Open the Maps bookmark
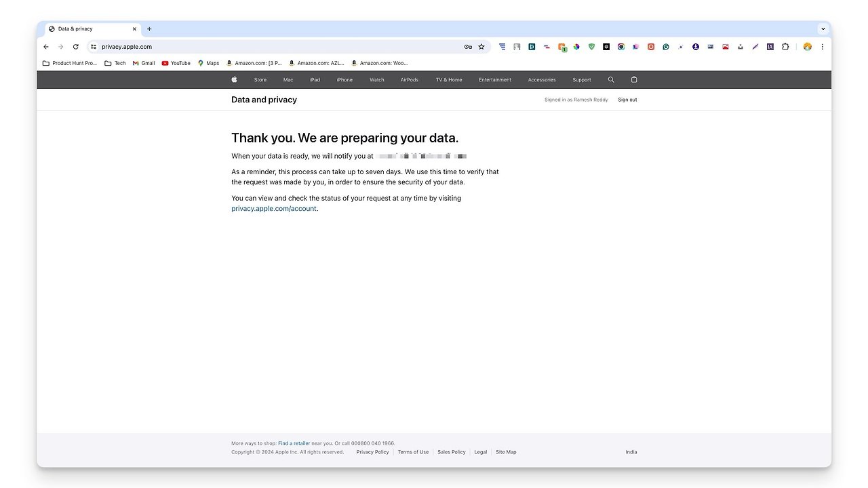Viewport: 868px width, 488px height. [x=209, y=63]
